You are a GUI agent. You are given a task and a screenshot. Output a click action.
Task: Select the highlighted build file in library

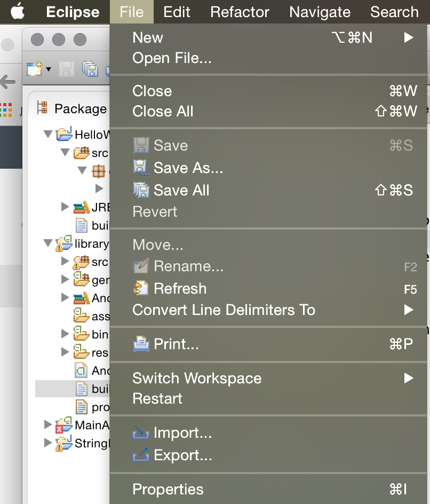(73, 389)
